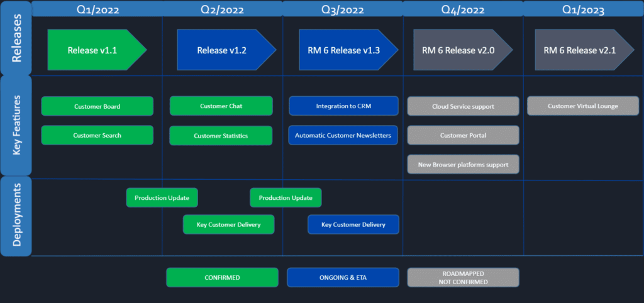644x303 pixels.
Task: Click the Production Update box between Q2 and Q3
Action: [x=286, y=197]
